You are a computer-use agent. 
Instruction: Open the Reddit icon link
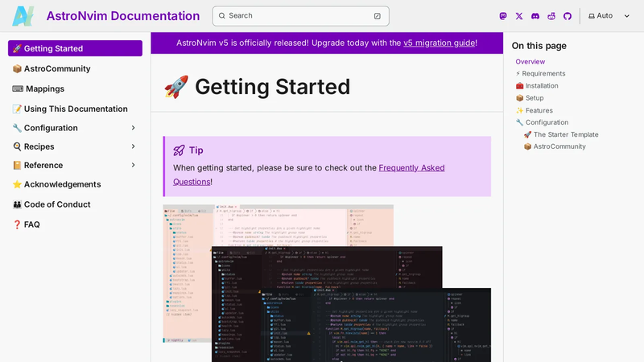coord(551,16)
